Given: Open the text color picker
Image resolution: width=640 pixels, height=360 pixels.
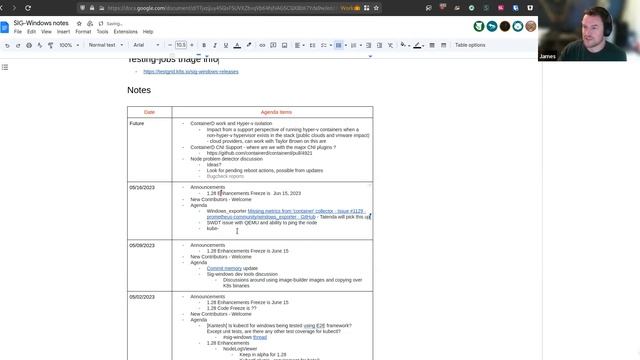Looking at the screenshot, I should 237,45.
